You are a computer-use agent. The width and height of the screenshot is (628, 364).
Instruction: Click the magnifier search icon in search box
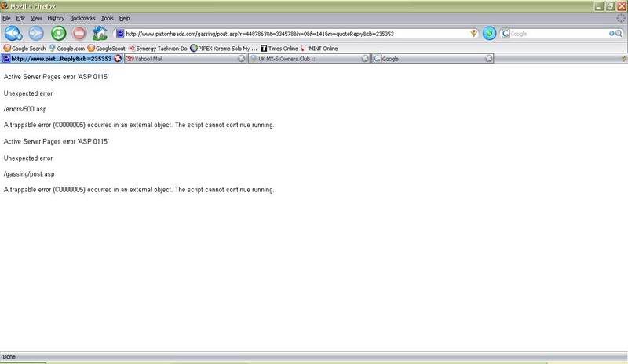click(618, 34)
